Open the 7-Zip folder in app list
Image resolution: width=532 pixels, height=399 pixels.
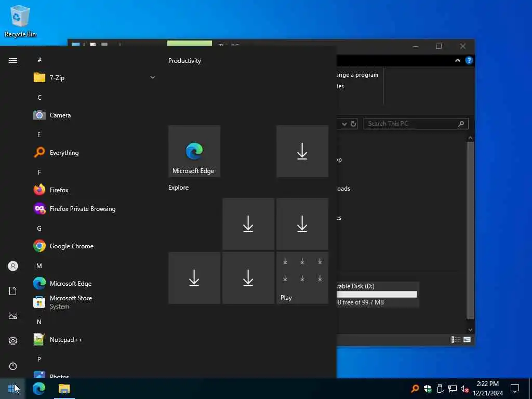[x=95, y=78]
